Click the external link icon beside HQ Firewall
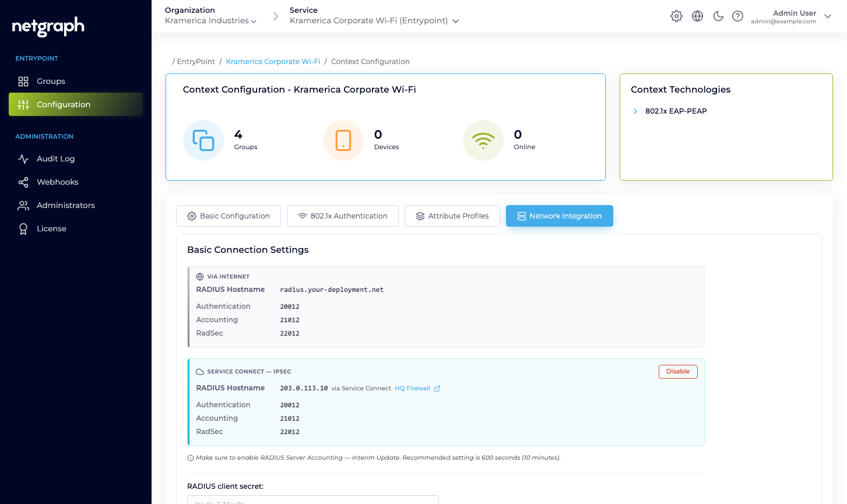847x504 pixels. [x=437, y=389]
